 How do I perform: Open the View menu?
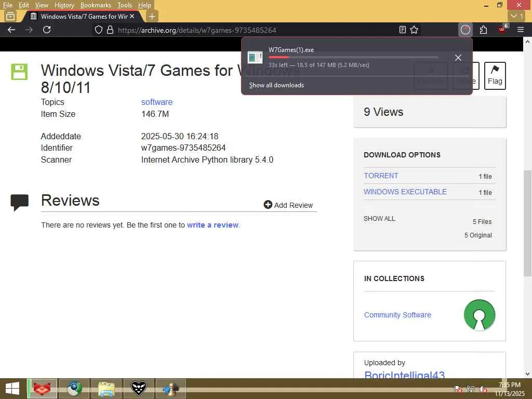point(42,5)
